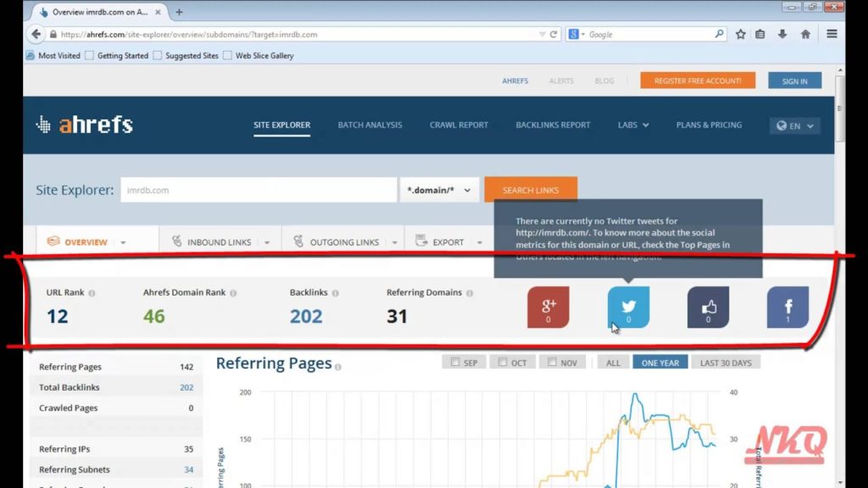
Task: Click the Most Visited bookmark icon
Action: pyautogui.click(x=30, y=55)
